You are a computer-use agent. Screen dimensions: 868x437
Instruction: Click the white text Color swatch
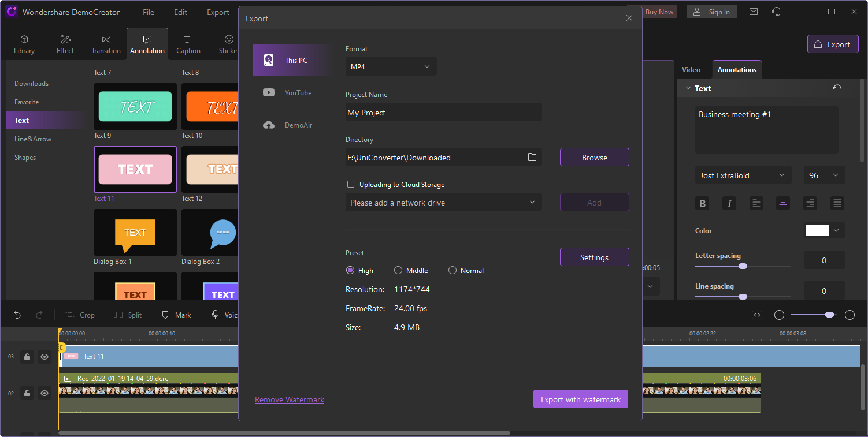[818, 230]
